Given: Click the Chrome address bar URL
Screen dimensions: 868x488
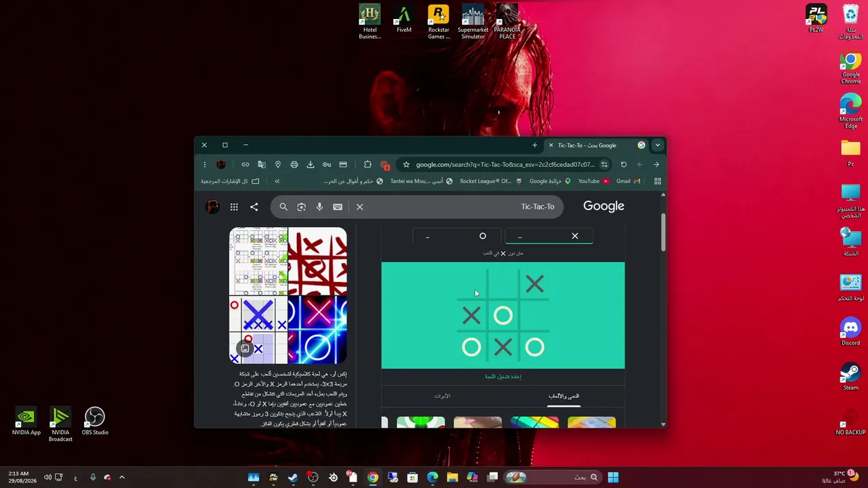Looking at the screenshot, I should [x=505, y=165].
